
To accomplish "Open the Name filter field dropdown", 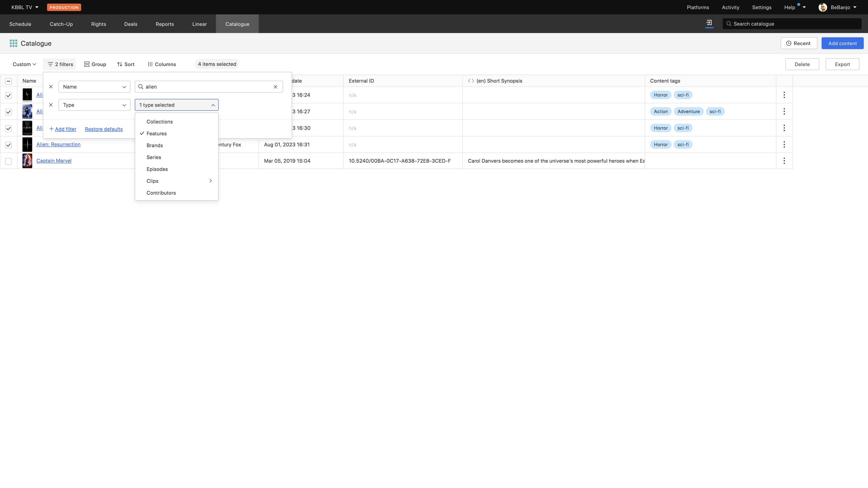I will 94,87.
